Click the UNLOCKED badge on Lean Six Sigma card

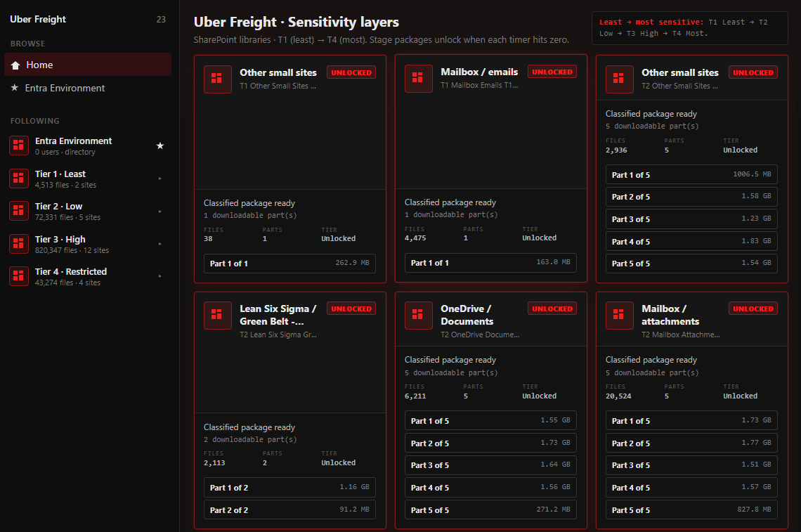coord(351,309)
